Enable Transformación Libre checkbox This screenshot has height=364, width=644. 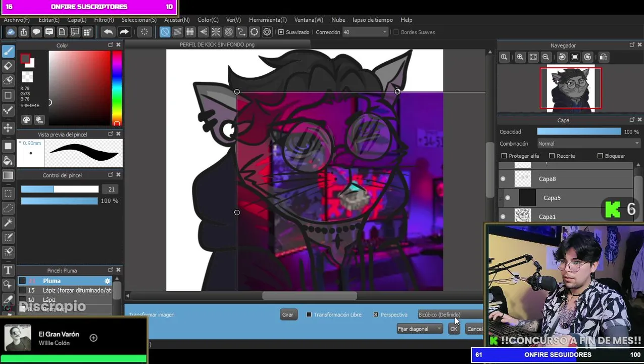click(x=309, y=314)
